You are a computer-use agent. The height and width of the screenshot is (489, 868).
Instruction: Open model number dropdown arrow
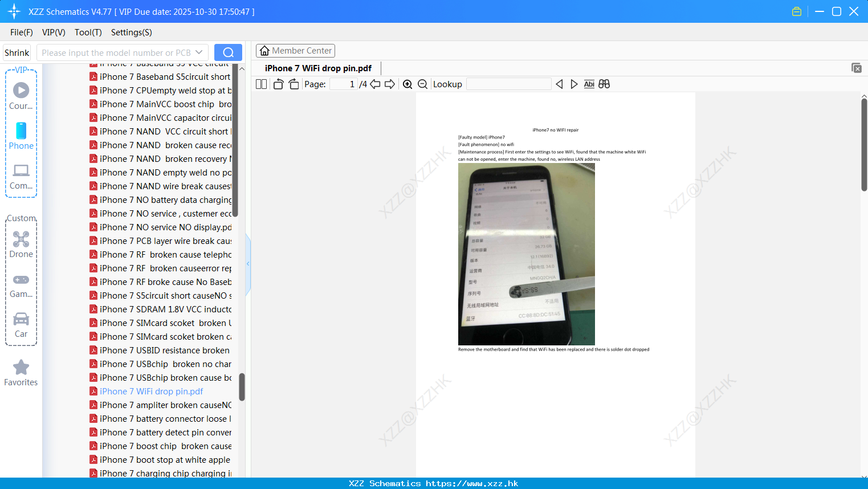(199, 52)
